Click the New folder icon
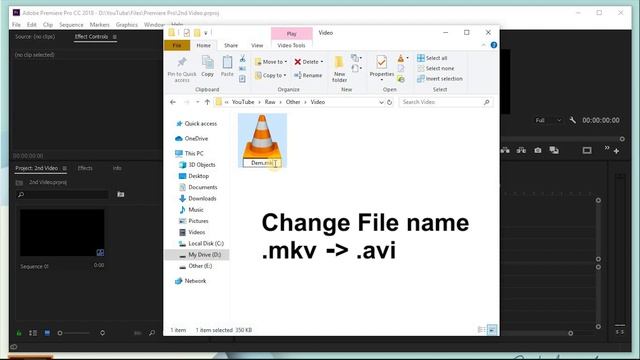 click(x=339, y=62)
